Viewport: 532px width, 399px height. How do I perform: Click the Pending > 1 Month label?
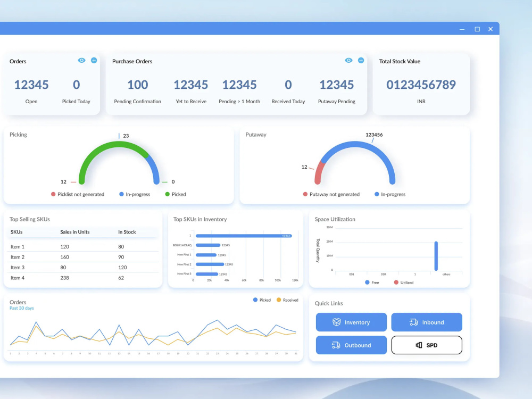coord(239,102)
